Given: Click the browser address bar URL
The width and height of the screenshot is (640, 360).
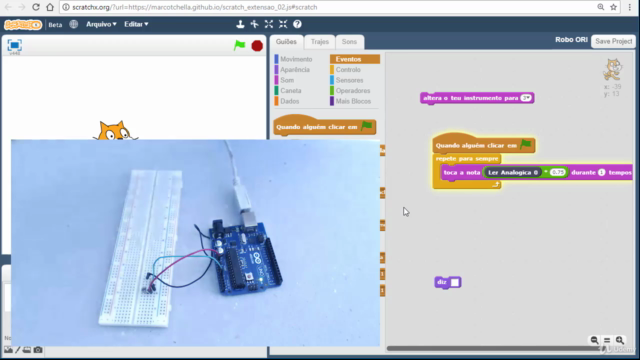Looking at the screenshot, I should coord(195,7).
